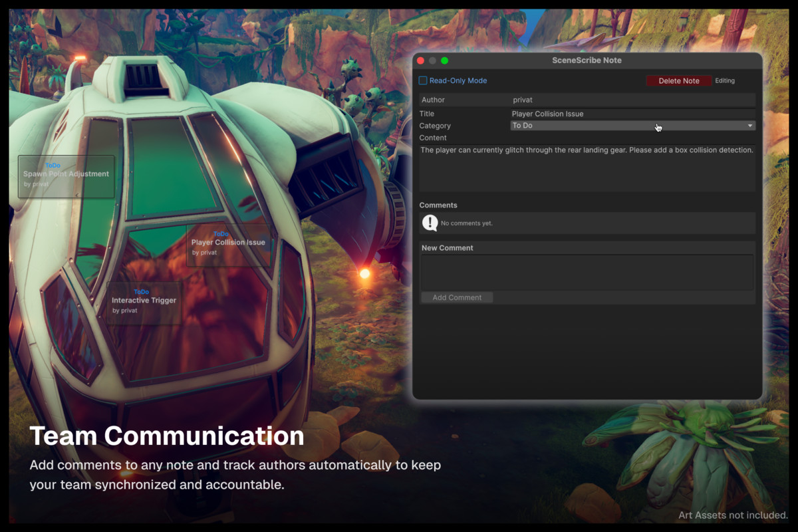Screen dimensions: 798x532
Task: Click the ToDo badge on the Interactive Trigger note
Action: click(x=141, y=291)
